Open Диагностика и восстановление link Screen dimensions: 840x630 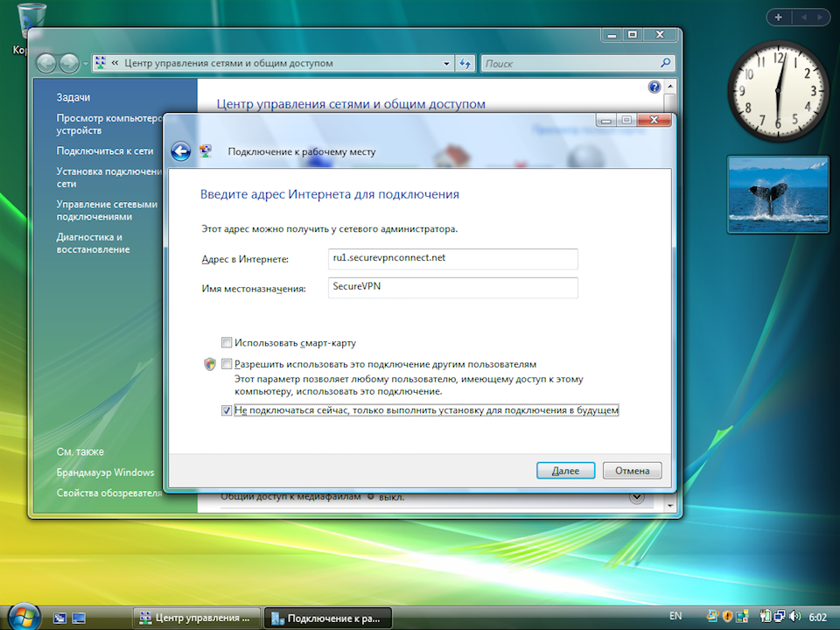coord(94,243)
